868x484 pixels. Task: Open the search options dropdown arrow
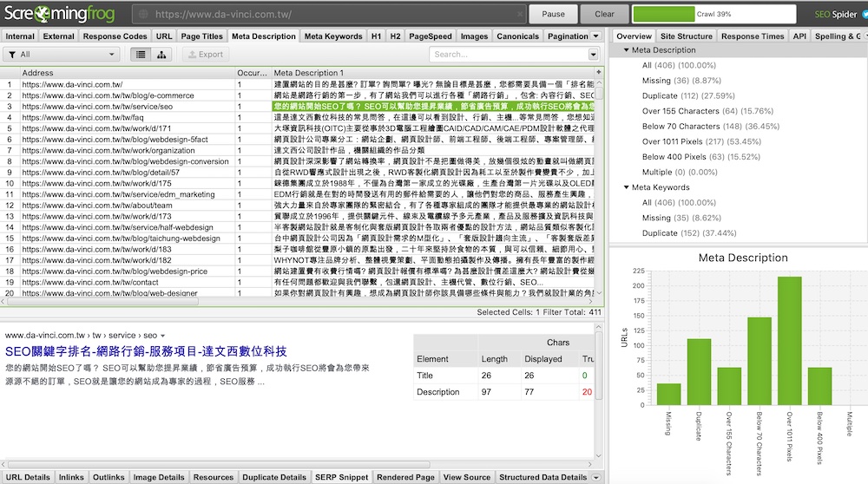pos(594,54)
